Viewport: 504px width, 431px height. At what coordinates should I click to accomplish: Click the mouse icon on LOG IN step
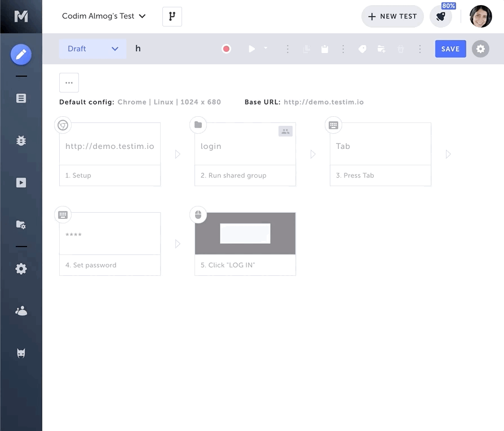point(198,214)
